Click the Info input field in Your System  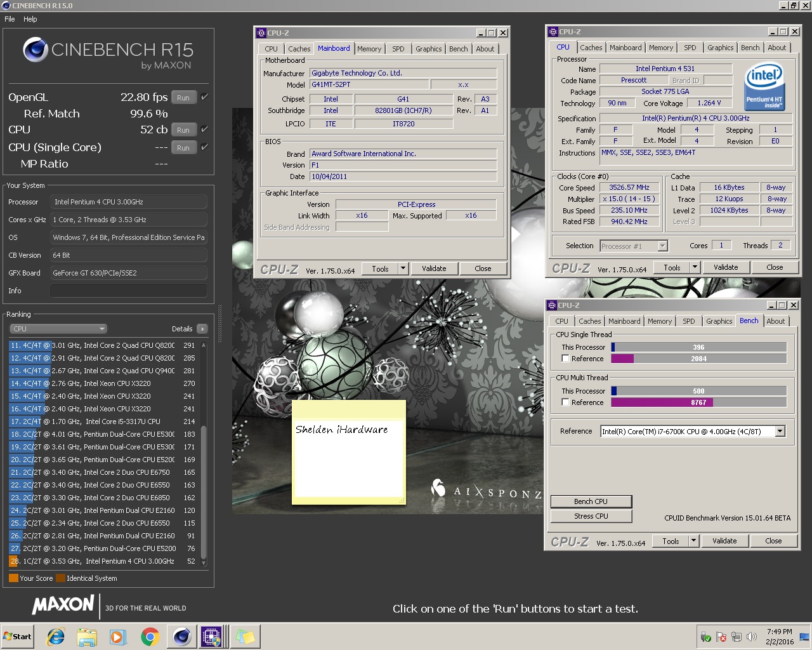[129, 291]
